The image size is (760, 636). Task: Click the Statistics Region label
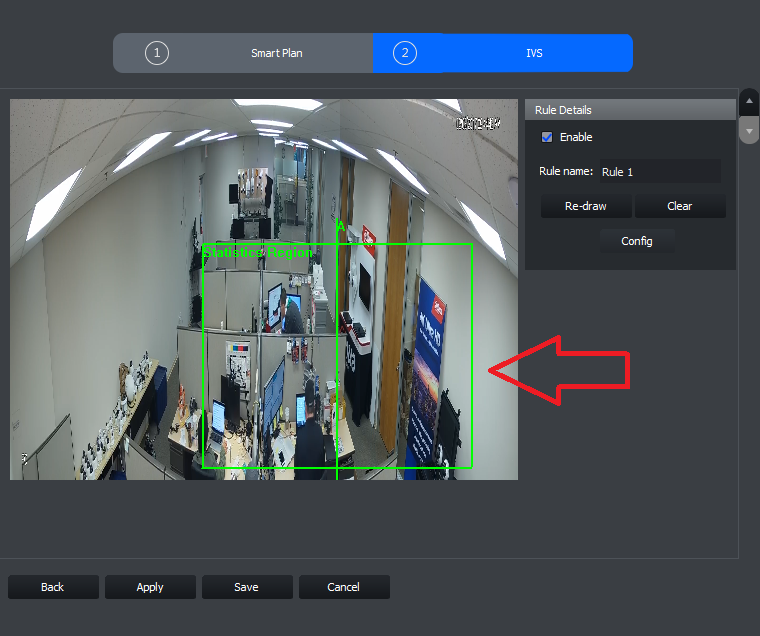click(x=257, y=253)
